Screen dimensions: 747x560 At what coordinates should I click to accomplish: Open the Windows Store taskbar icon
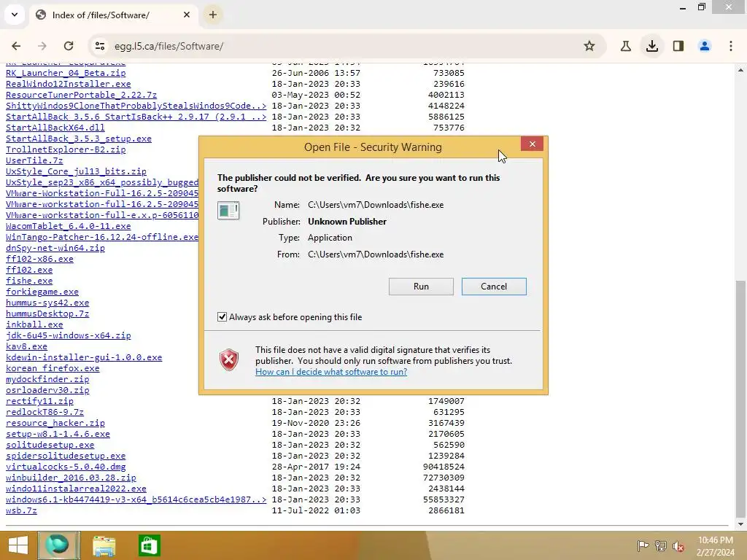pos(149,545)
